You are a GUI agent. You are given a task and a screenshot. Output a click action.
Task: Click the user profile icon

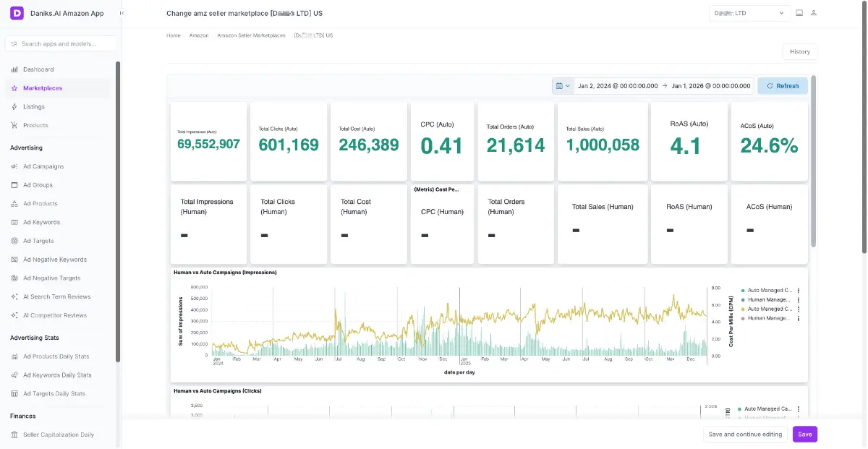coord(814,13)
